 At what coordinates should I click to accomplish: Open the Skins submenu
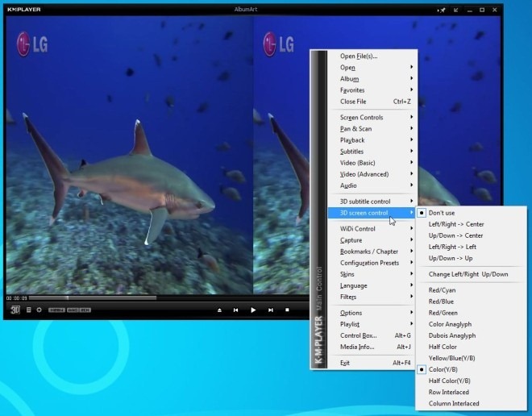point(372,274)
